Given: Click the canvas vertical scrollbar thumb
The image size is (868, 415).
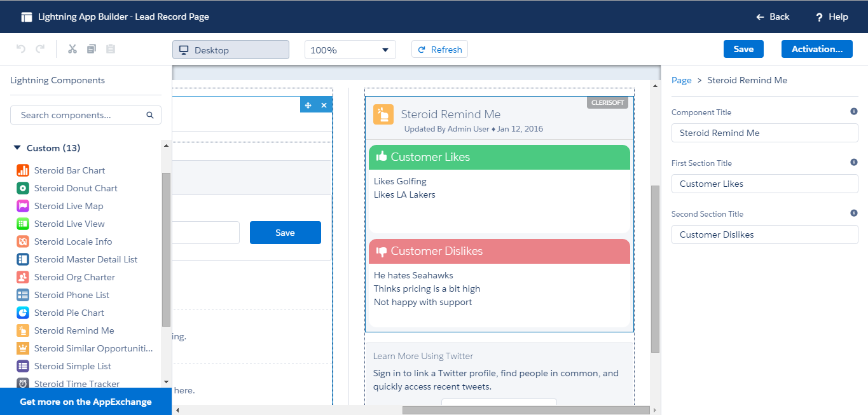Looking at the screenshot, I should pyautogui.click(x=656, y=269).
